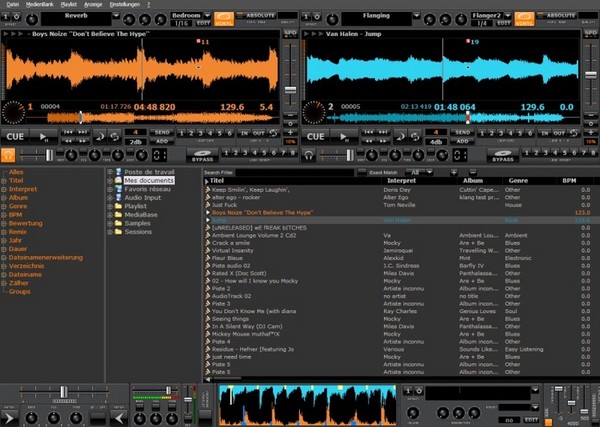Click SEND on deck 1

(x=162, y=132)
